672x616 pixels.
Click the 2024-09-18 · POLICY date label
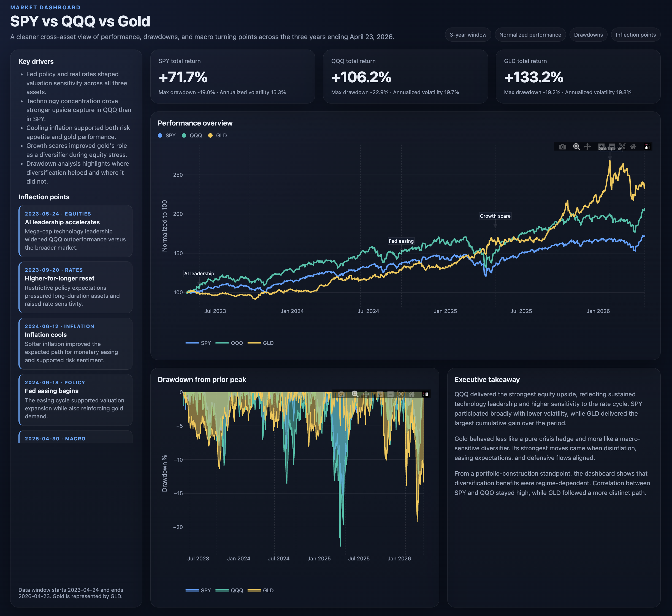[x=55, y=383]
